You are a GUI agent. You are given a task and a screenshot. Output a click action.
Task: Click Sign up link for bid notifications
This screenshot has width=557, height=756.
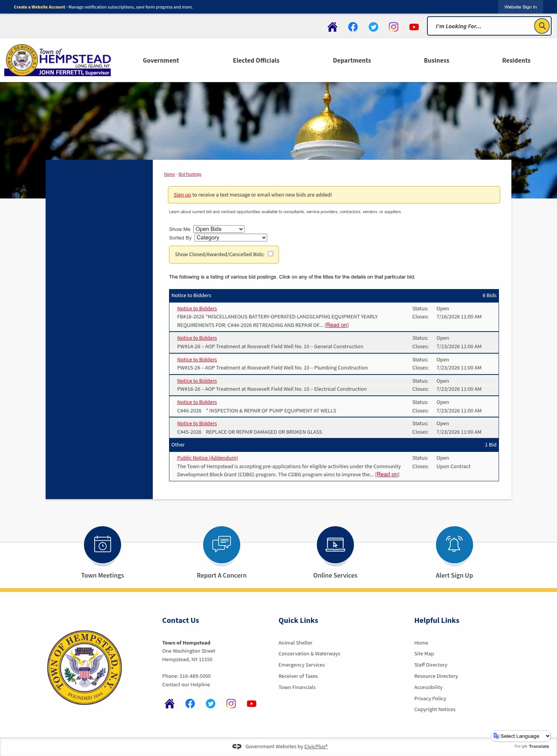pos(182,195)
